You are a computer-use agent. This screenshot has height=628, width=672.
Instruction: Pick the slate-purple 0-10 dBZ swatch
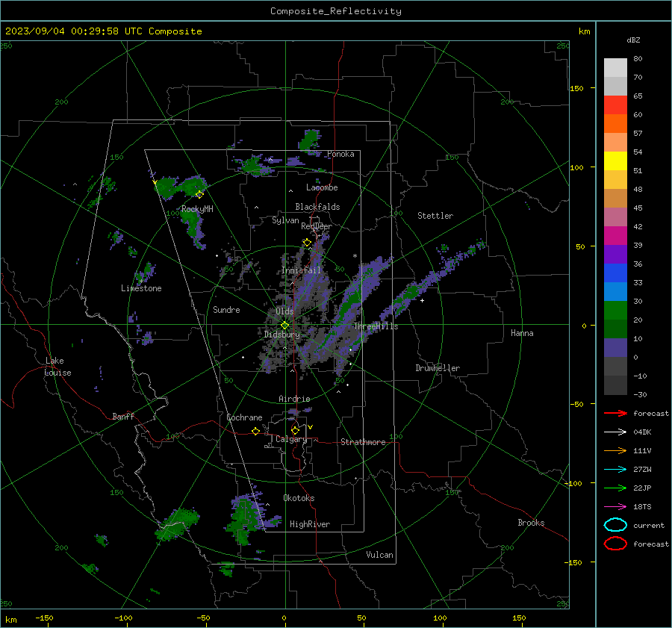tap(615, 348)
